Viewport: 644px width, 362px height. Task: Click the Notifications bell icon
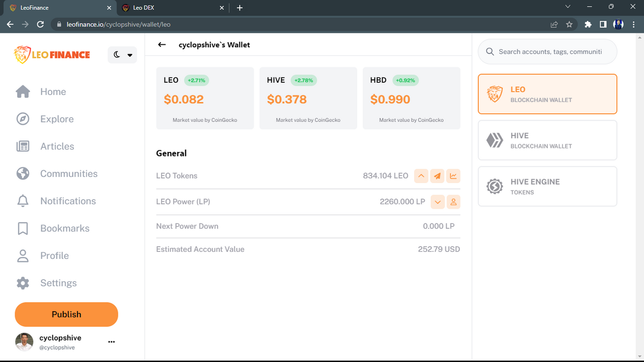click(x=23, y=201)
